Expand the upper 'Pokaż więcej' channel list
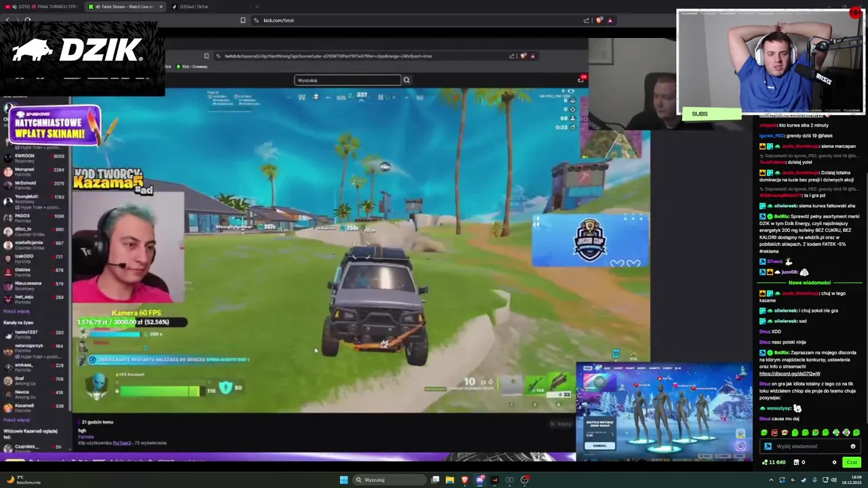Image resolution: width=868 pixels, height=488 pixels. click(16, 311)
